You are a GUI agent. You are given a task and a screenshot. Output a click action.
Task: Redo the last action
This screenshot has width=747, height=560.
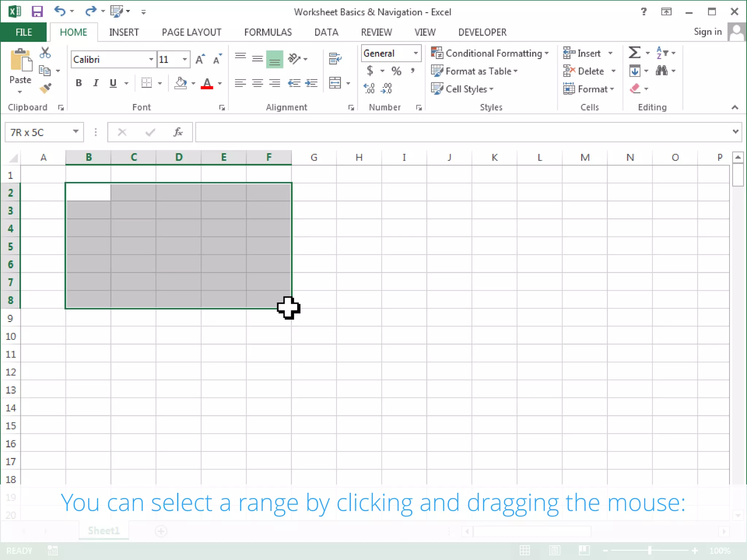[90, 11]
